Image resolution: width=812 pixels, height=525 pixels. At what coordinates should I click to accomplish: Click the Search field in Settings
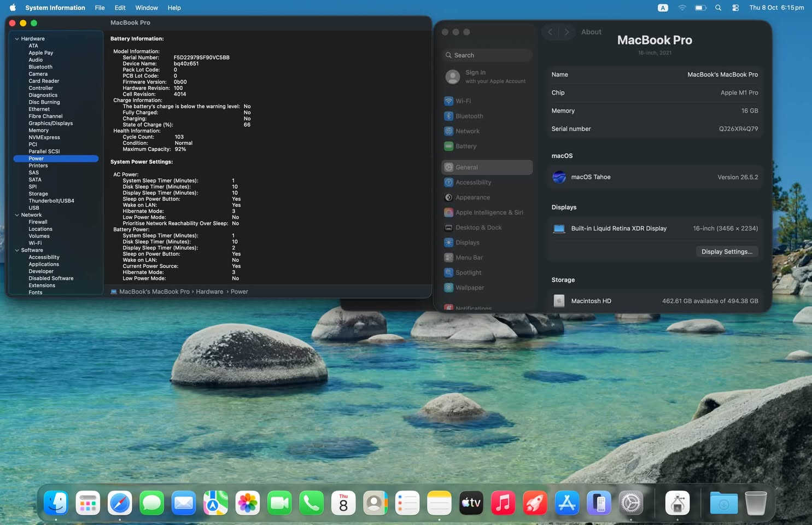(x=487, y=55)
